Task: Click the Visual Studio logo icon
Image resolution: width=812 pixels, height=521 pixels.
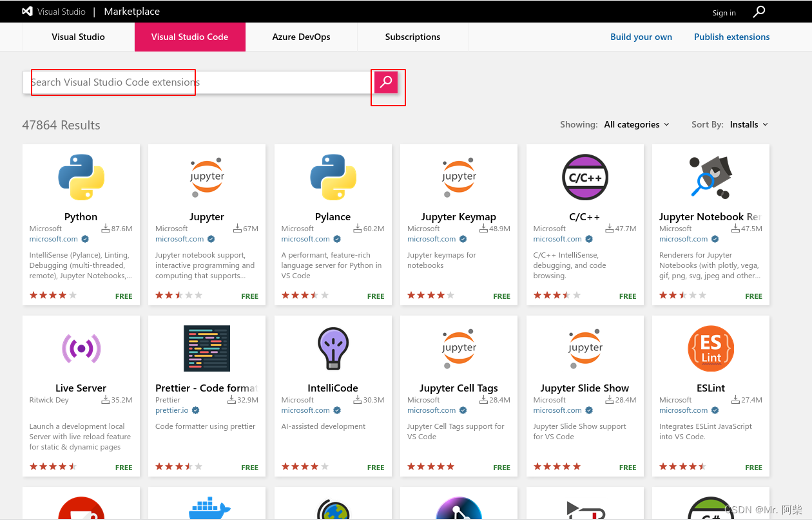Action: tap(27, 12)
